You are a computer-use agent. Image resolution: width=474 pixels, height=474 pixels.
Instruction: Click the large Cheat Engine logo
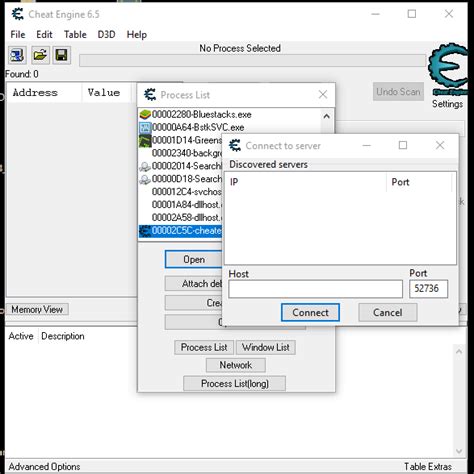click(x=448, y=69)
